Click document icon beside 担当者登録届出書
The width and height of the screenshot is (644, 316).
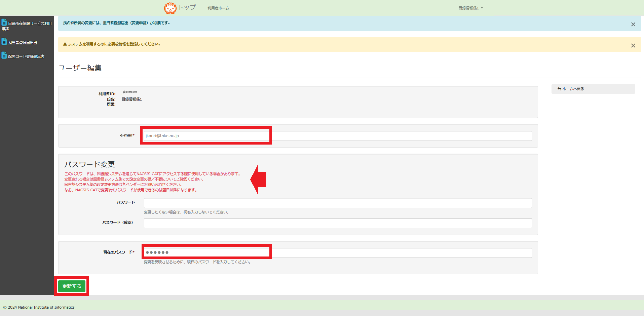[x=4, y=41]
